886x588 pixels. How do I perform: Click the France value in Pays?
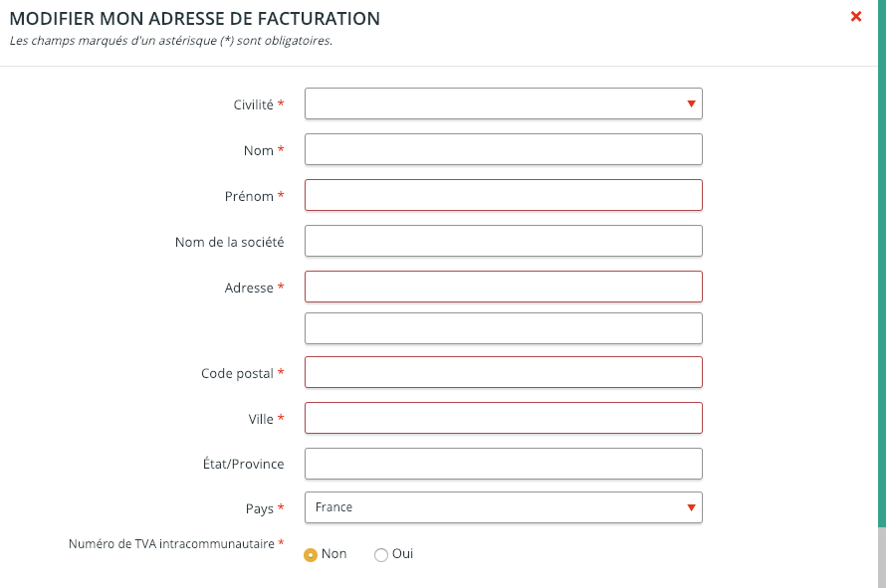[334, 507]
